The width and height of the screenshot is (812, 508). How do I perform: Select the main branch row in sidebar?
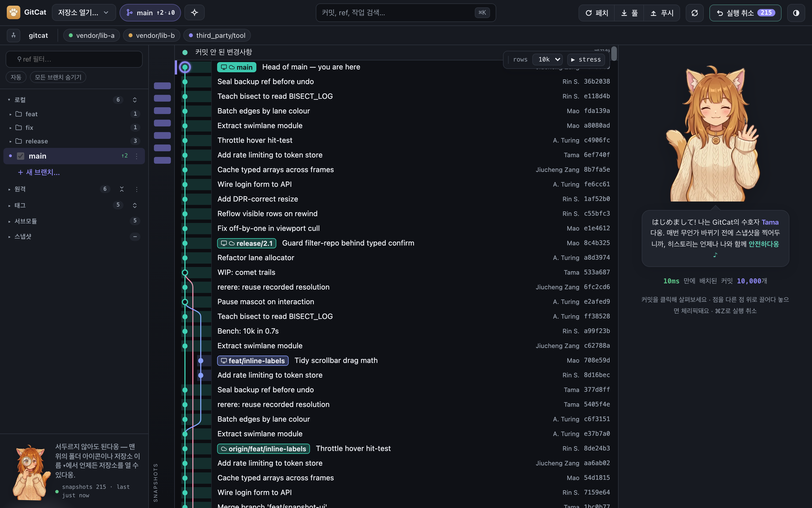coord(74,156)
